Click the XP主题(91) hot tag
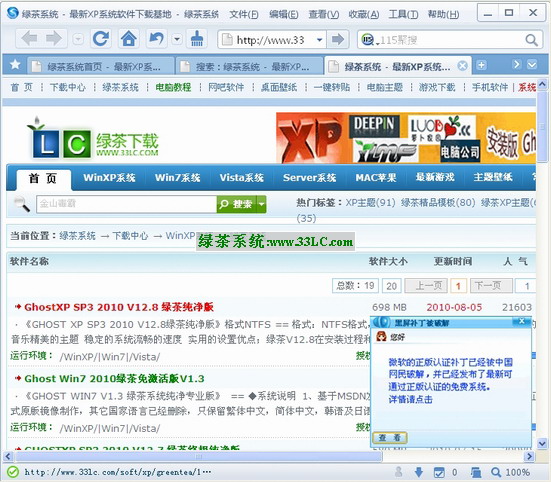This screenshot has height=482, width=551. [x=370, y=203]
